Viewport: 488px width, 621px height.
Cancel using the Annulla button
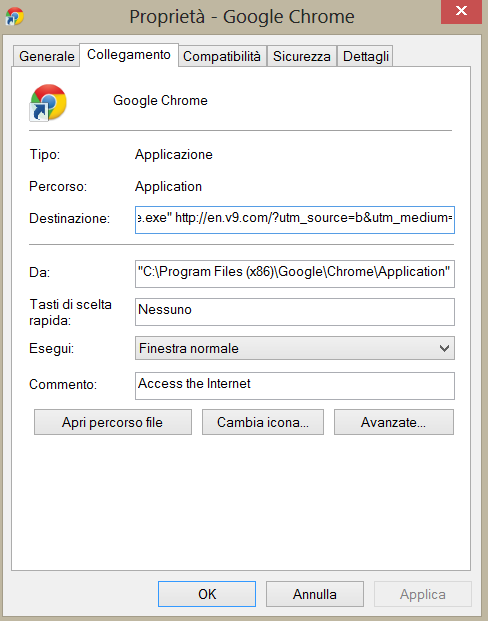[315, 594]
